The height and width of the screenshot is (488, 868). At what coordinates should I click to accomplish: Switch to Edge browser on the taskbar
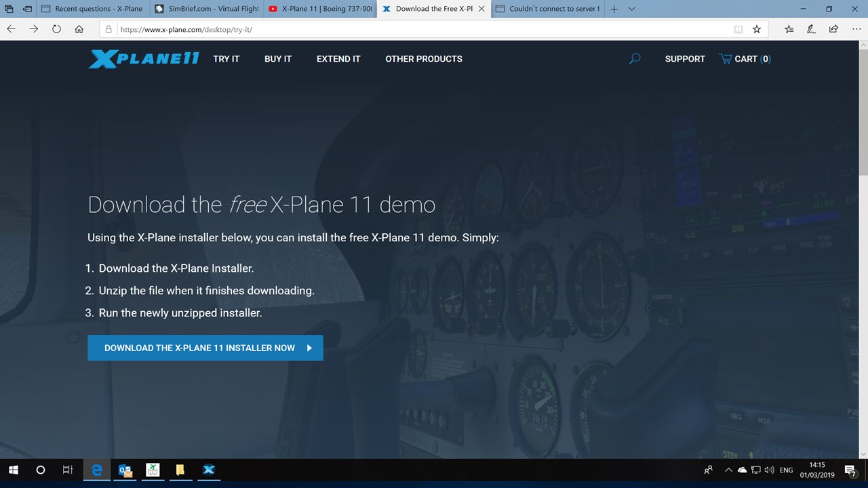pyautogui.click(x=97, y=470)
